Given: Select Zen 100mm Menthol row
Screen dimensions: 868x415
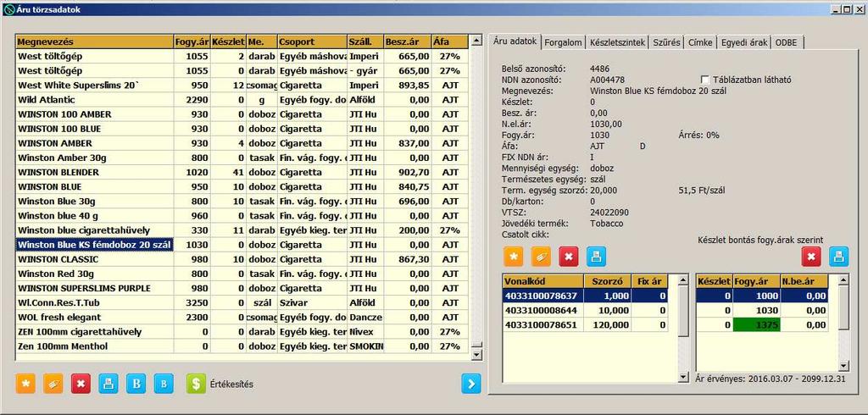Looking at the screenshot, I should (242, 346).
